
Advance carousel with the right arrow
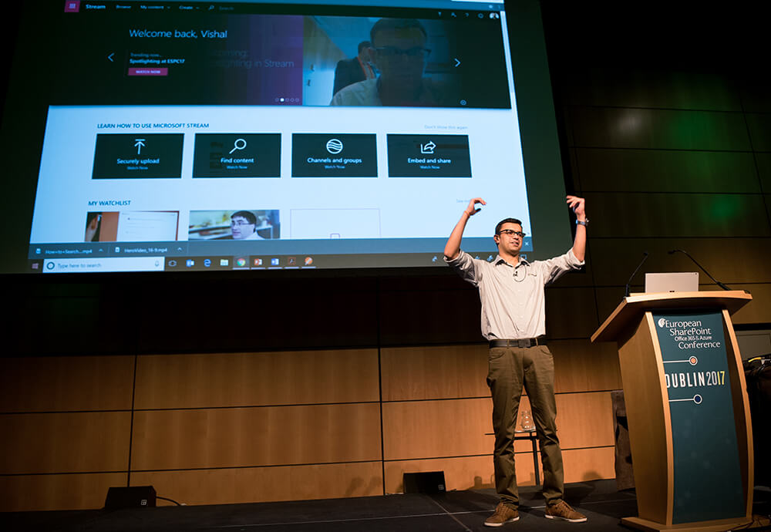click(x=457, y=62)
